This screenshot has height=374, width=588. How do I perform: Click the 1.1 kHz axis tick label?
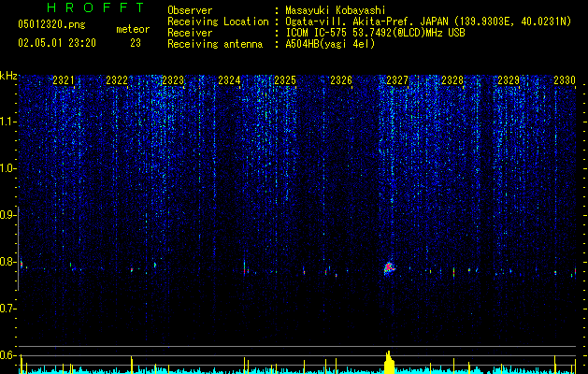click(x=7, y=122)
